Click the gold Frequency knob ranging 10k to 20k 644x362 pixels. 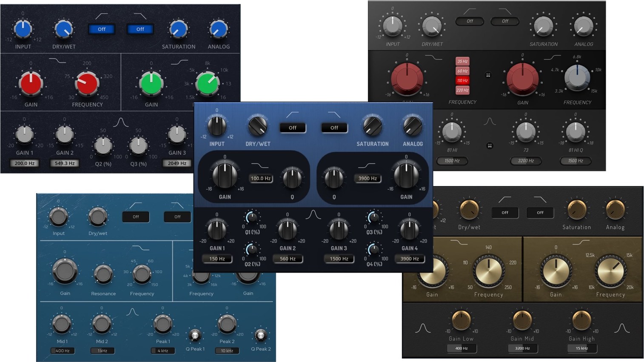610,271
